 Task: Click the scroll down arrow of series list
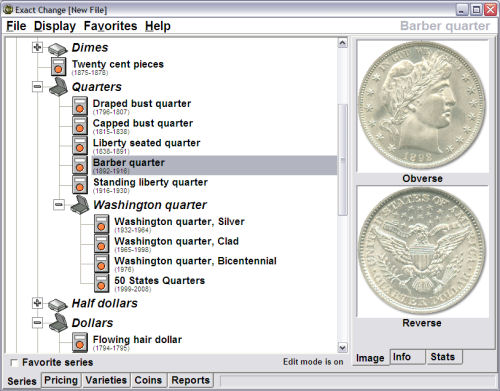pos(342,348)
